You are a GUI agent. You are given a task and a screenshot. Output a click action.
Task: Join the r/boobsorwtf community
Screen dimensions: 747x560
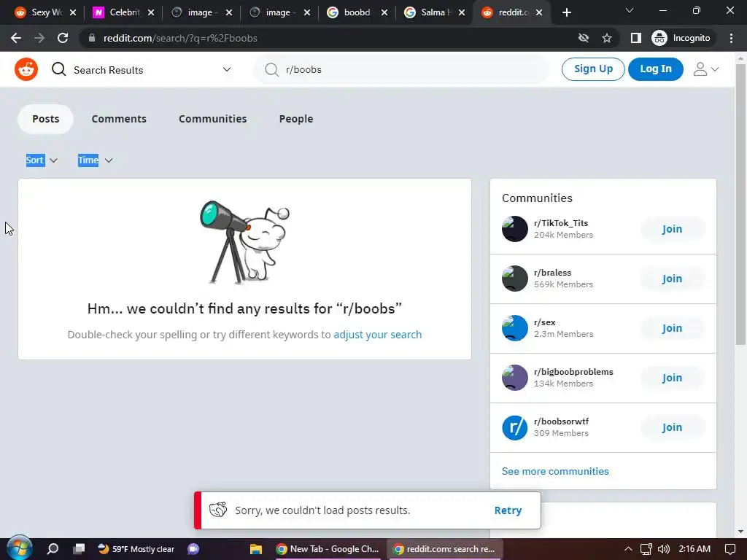coord(672,427)
